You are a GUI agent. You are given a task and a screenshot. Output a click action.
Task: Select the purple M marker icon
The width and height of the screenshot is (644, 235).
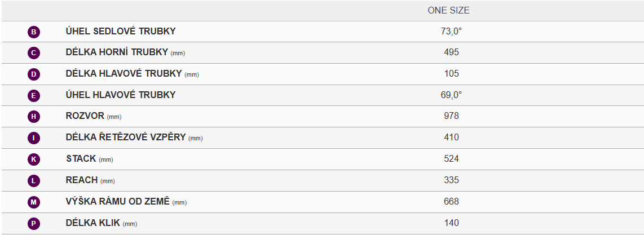[34, 202]
